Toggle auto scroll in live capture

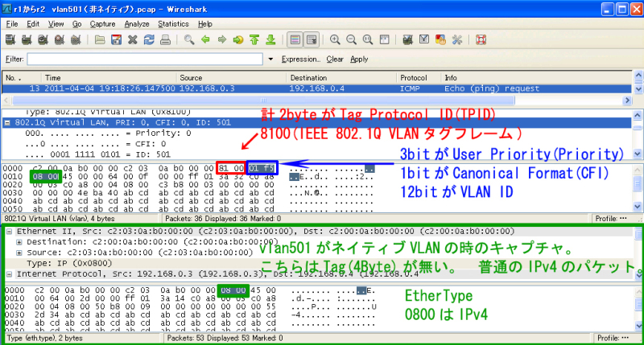pos(312,39)
